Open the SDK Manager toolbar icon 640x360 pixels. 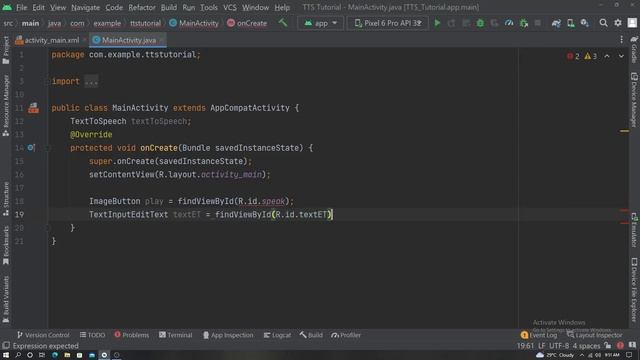584,23
